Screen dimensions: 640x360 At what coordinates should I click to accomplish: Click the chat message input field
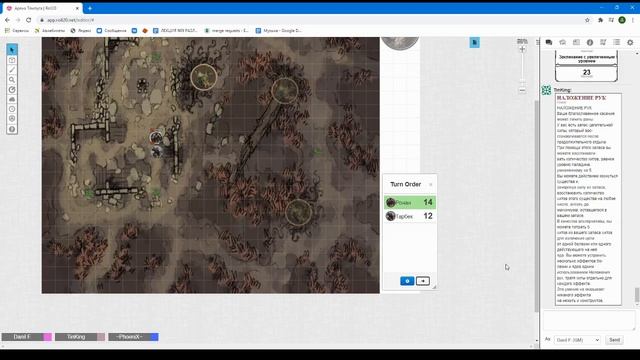coord(589,320)
